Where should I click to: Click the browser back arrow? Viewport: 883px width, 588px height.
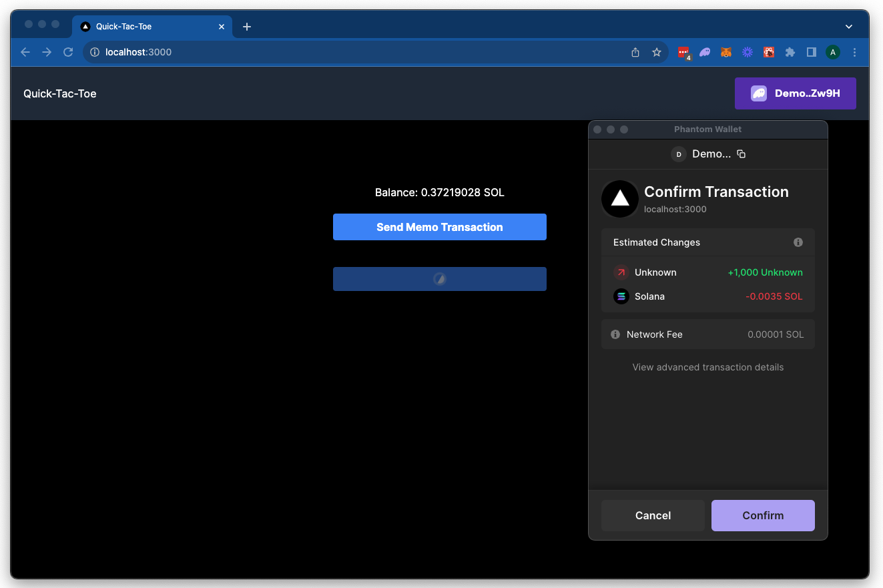(25, 52)
